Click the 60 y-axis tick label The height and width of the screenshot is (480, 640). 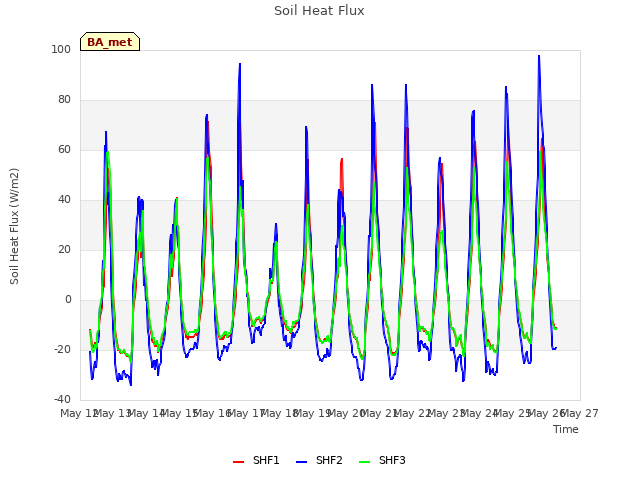pyautogui.click(x=64, y=149)
